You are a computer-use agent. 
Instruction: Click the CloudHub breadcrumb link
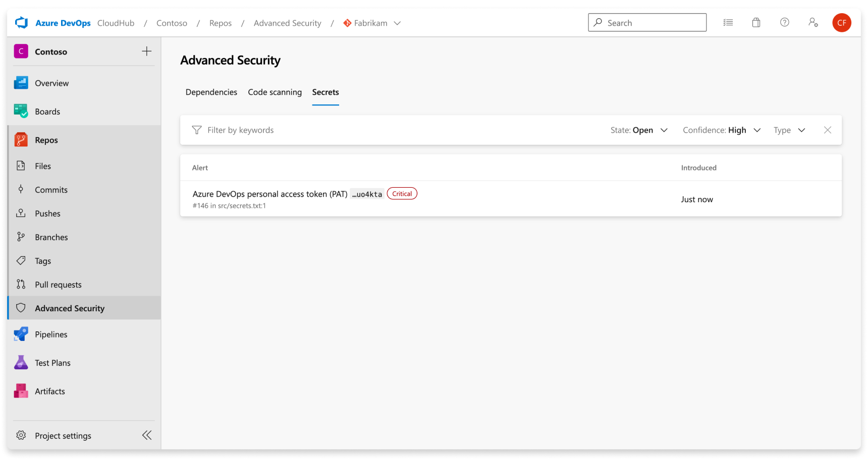pos(116,23)
